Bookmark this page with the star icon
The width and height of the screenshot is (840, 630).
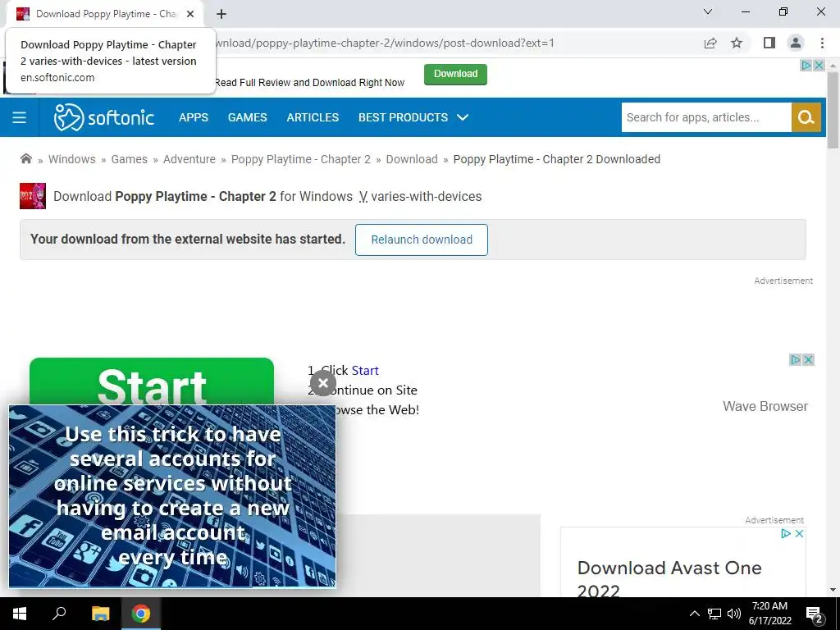tap(737, 43)
